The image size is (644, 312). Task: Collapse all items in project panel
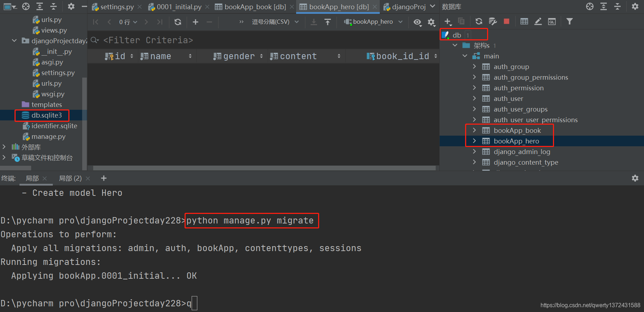(53, 6)
